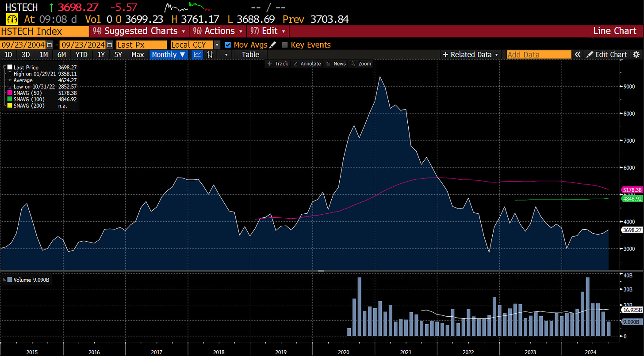Click the magenta SMAVG (50) swatch
The height and width of the screenshot is (356, 644).
(10, 93)
